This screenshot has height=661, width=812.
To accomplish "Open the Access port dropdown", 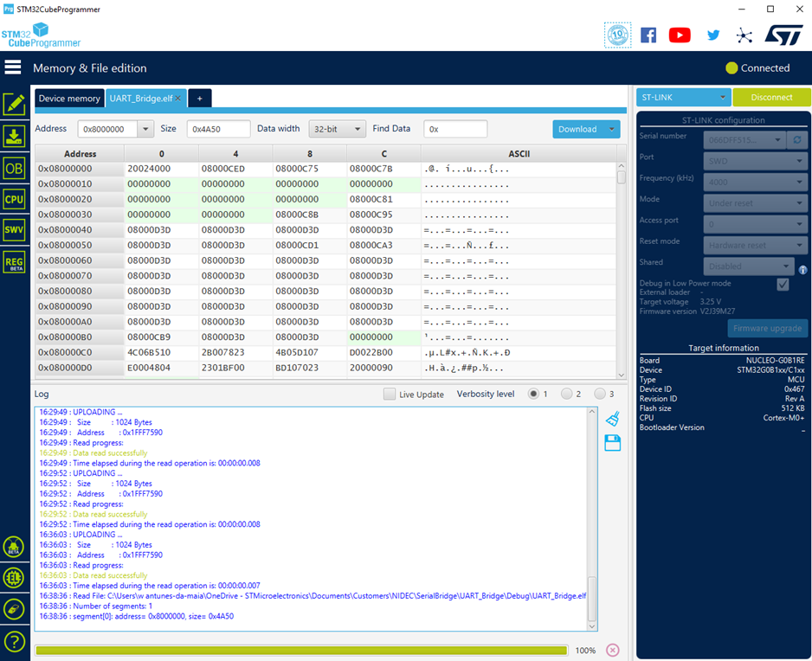I will [755, 224].
